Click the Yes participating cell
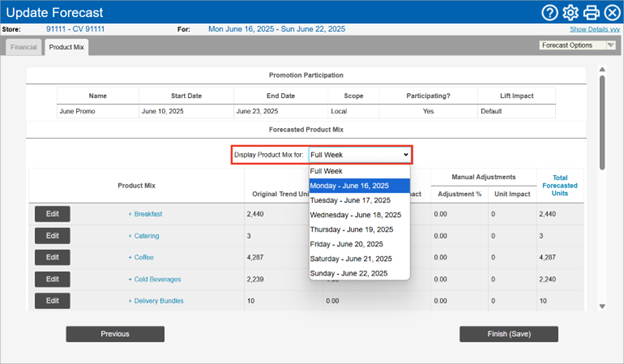 (428, 111)
